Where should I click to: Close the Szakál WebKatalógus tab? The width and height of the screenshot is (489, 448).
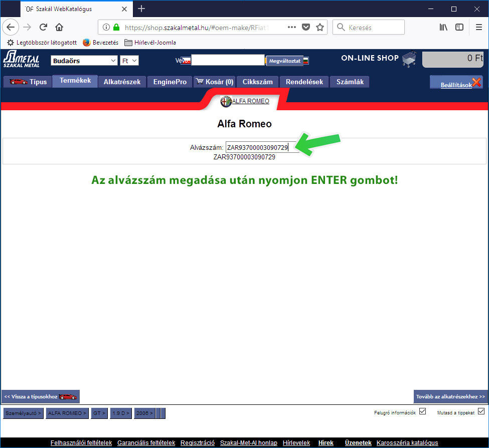[x=124, y=9]
